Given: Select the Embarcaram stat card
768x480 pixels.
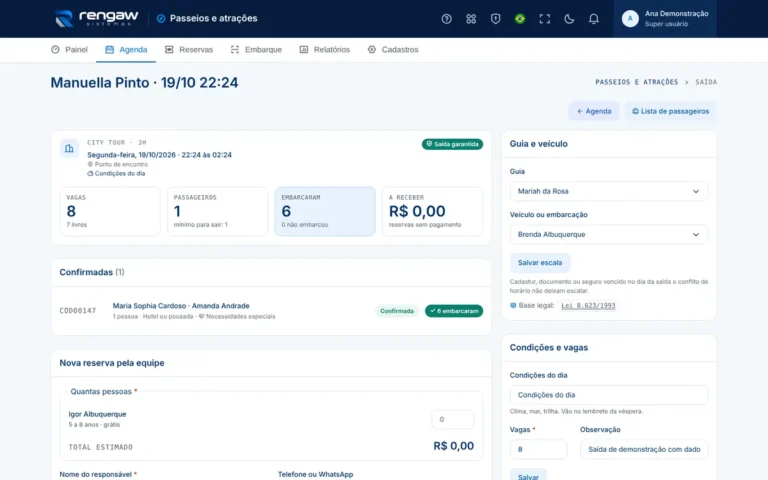Looking at the screenshot, I should 325,211.
